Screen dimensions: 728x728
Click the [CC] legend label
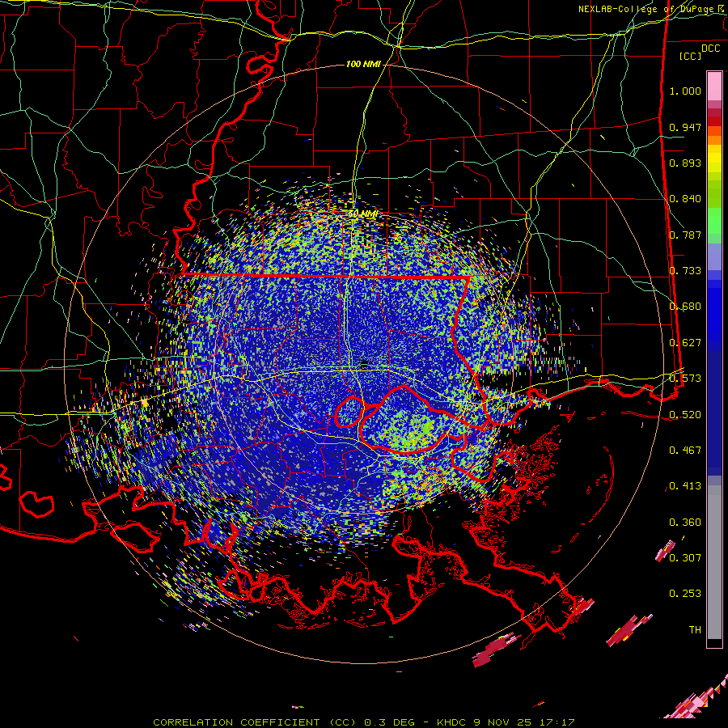click(690, 56)
